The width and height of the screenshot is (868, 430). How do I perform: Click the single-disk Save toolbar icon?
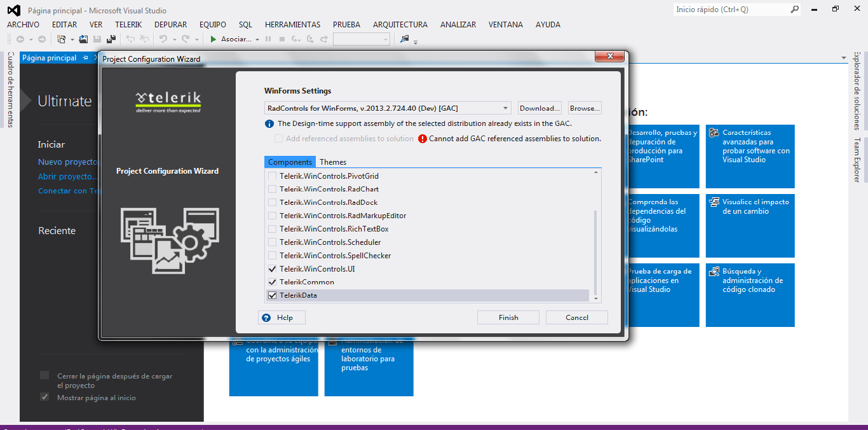97,39
